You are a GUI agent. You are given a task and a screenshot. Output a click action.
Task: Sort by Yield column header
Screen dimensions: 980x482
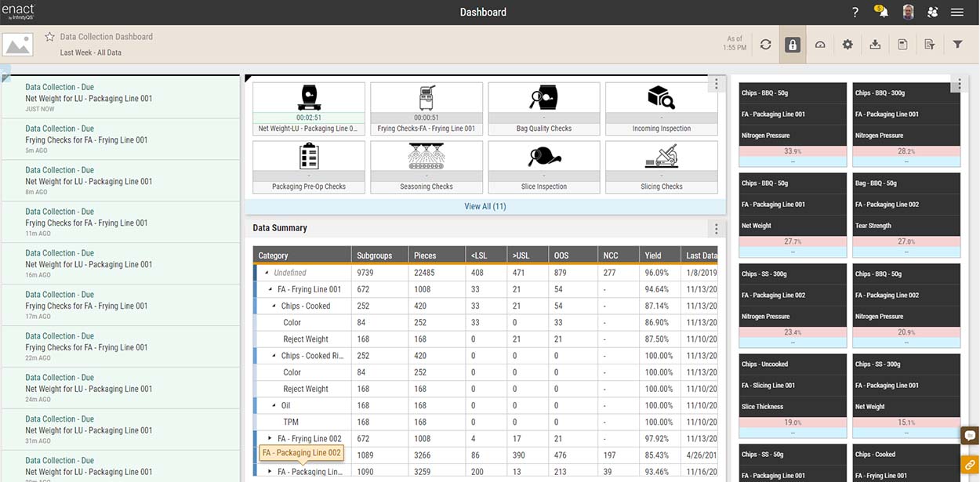pyautogui.click(x=659, y=255)
